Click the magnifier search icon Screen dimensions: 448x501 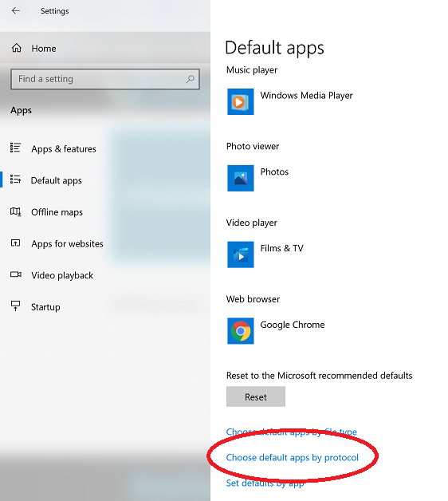click(190, 79)
